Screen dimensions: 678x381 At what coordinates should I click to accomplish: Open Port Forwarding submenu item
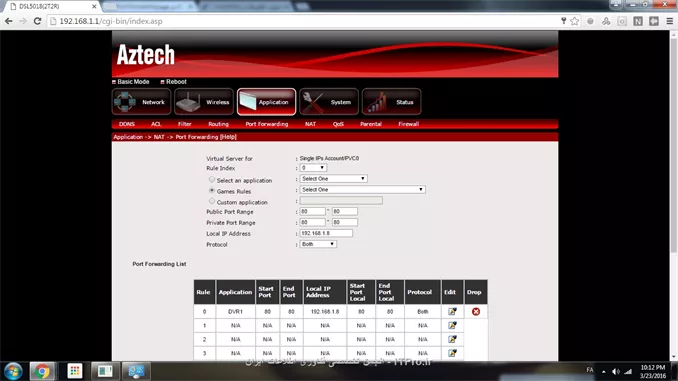(x=266, y=124)
